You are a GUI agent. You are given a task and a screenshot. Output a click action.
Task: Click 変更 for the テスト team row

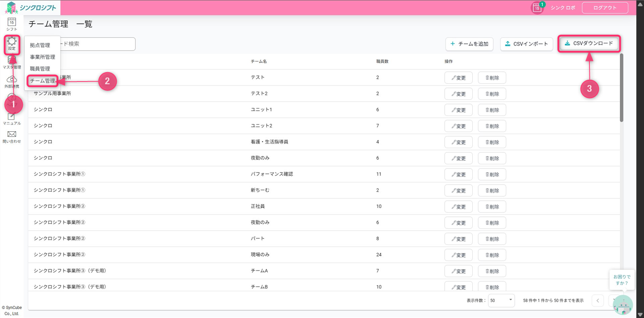click(458, 77)
